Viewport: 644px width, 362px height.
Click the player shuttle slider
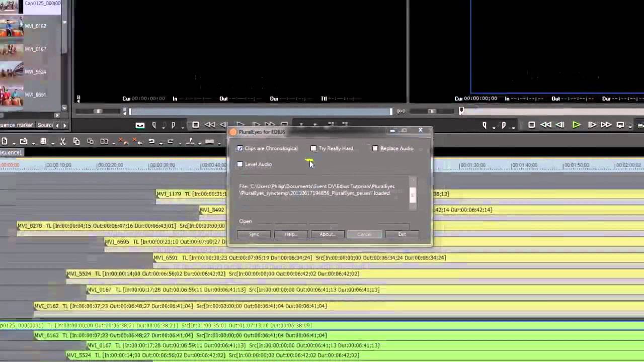98,111
